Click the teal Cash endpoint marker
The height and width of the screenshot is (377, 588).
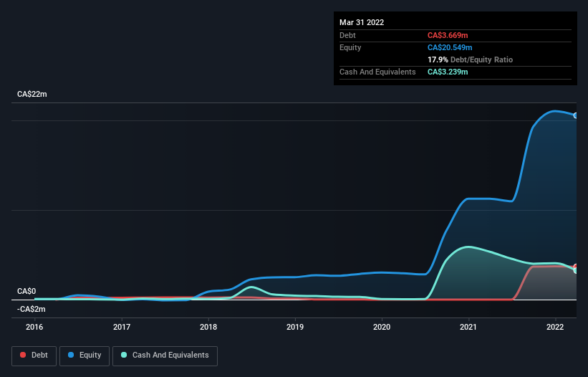576,270
